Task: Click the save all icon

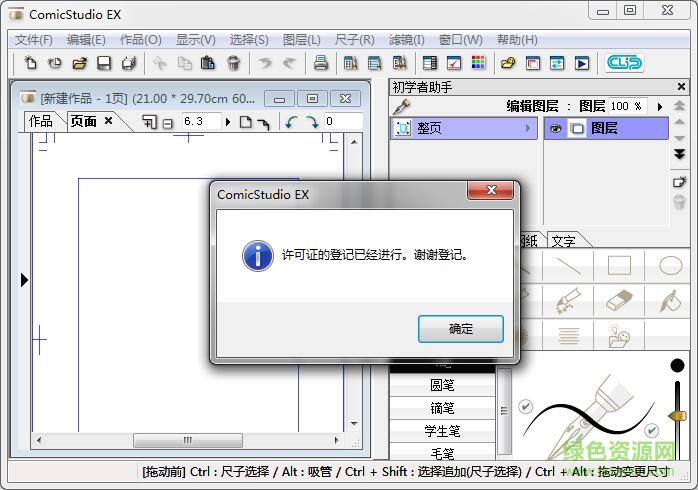Action: click(x=129, y=63)
